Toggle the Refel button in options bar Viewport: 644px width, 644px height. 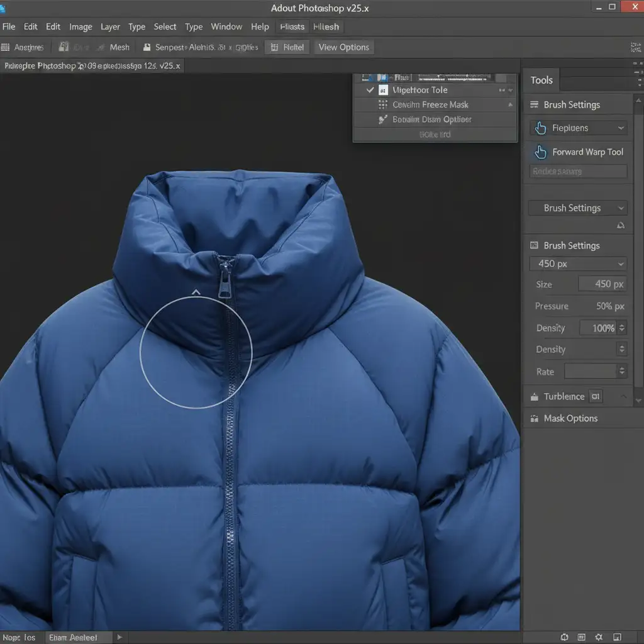(x=287, y=47)
